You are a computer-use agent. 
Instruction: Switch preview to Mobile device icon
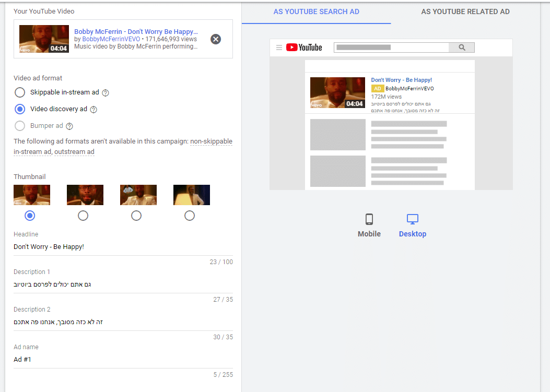pyautogui.click(x=369, y=219)
